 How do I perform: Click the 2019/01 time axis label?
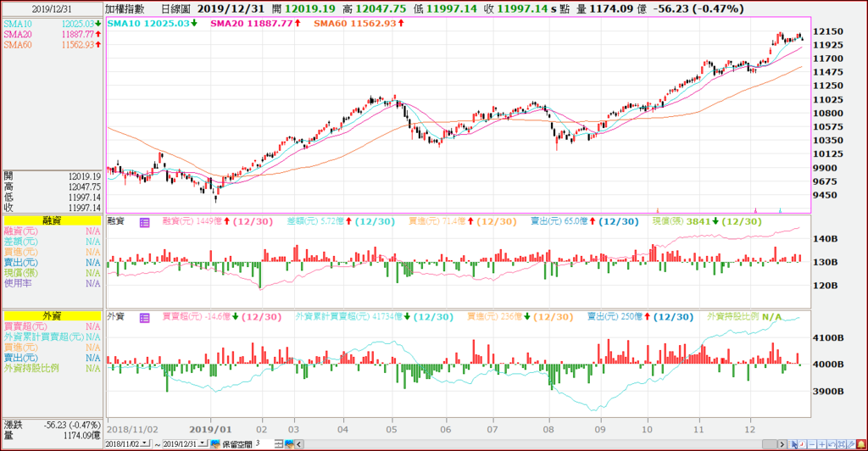(x=210, y=430)
